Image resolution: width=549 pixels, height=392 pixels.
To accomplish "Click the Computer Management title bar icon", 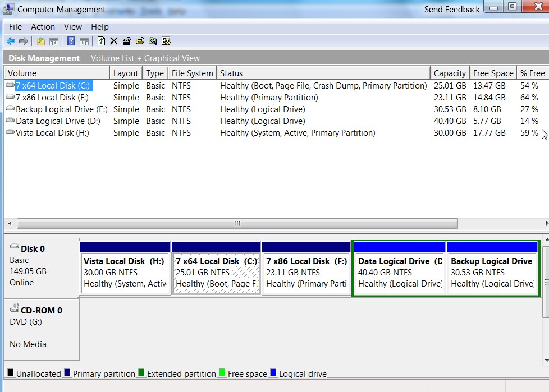I will pos(8,10).
